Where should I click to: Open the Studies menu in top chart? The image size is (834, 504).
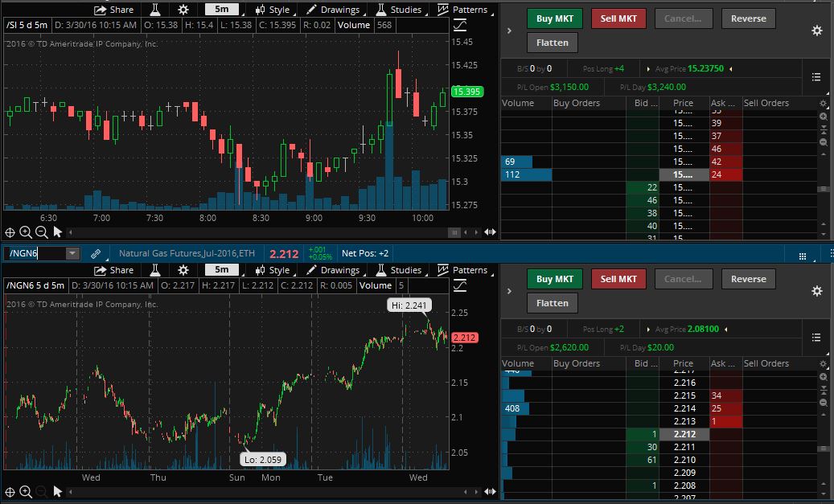399,10
